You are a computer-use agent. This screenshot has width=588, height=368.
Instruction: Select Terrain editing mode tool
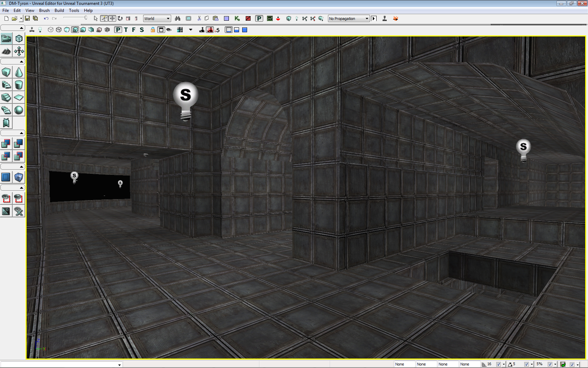[x=6, y=52]
